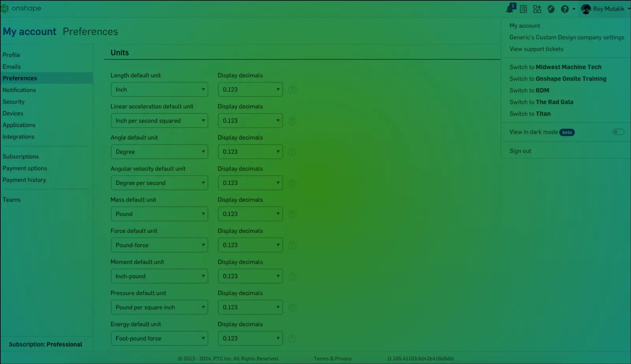This screenshot has height=364, width=631.
Task: Show help for Pressure display decimals
Action: [292, 308]
